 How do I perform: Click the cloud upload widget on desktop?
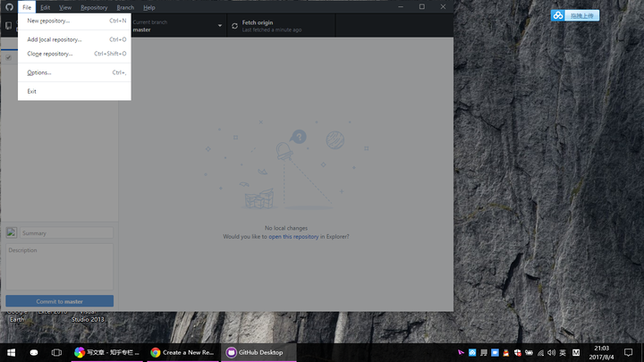point(575,15)
